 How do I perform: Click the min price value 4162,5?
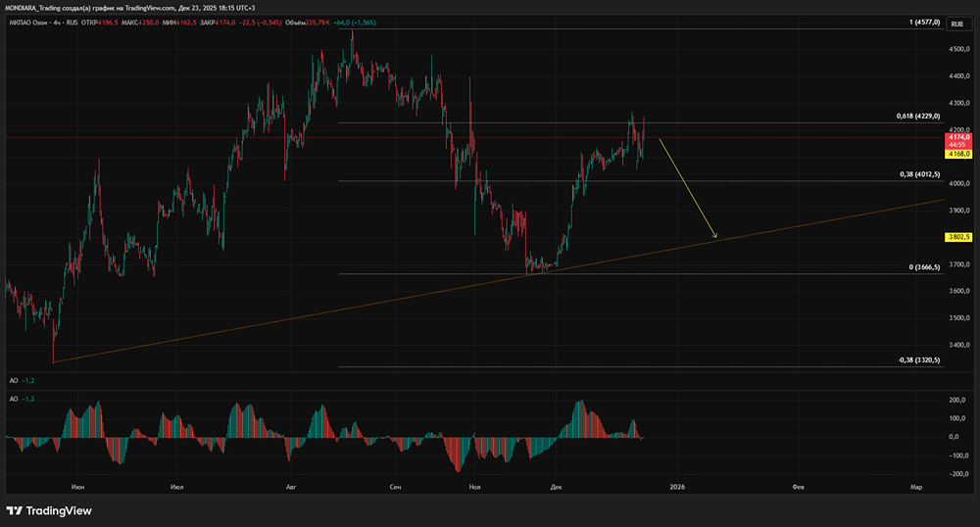(187, 23)
